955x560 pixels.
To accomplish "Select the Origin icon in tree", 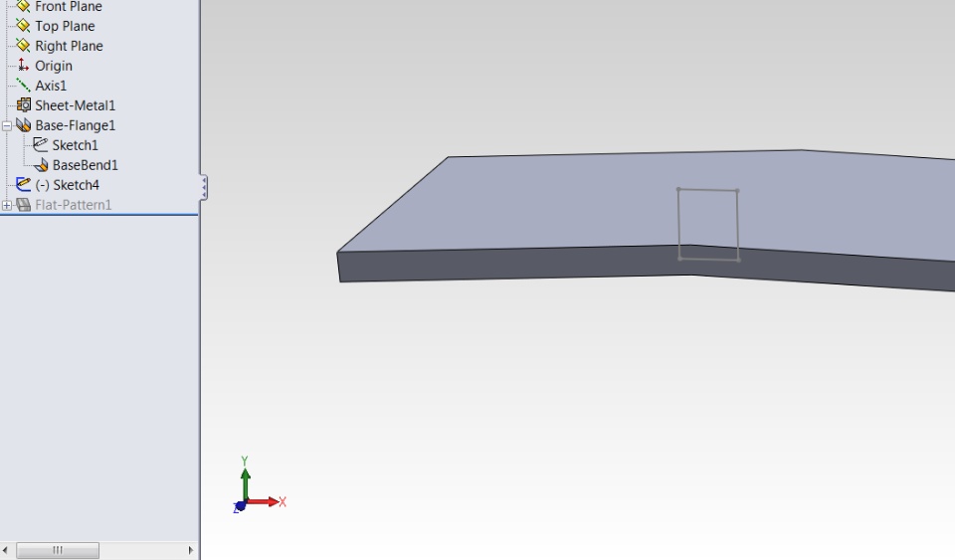I will coord(23,65).
